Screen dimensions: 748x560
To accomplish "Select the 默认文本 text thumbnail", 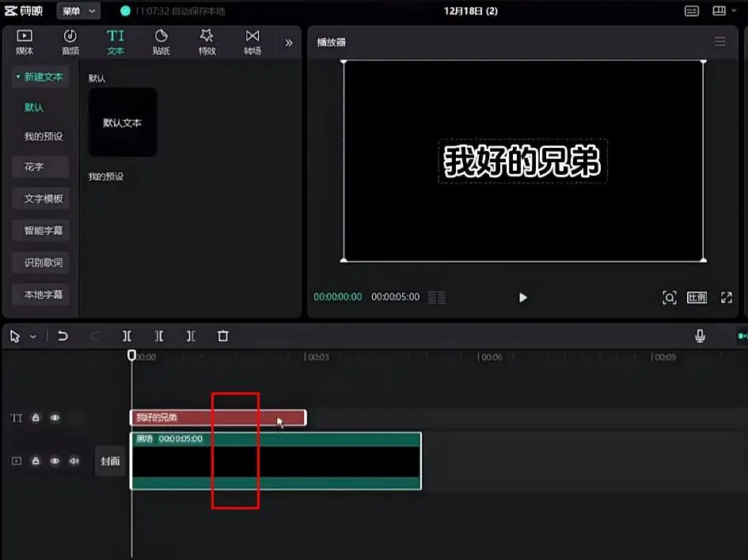I will tap(123, 123).
